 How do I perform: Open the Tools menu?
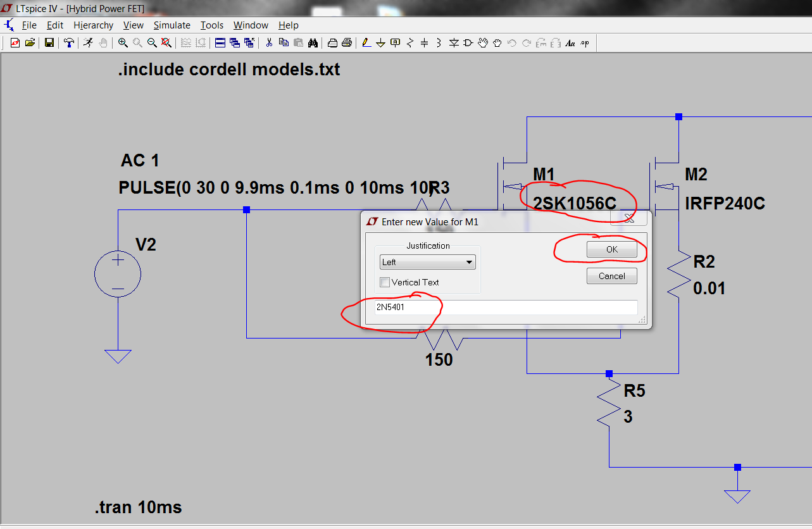pyautogui.click(x=212, y=25)
